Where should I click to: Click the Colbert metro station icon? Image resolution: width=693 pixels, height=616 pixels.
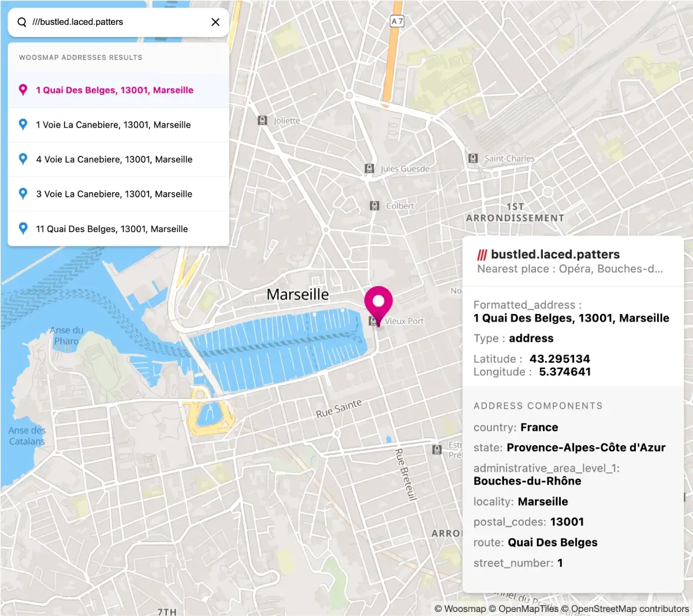click(374, 206)
